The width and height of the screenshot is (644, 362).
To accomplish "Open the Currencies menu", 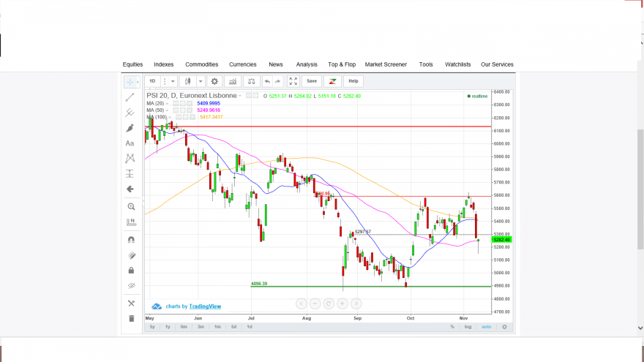I will pyautogui.click(x=243, y=64).
